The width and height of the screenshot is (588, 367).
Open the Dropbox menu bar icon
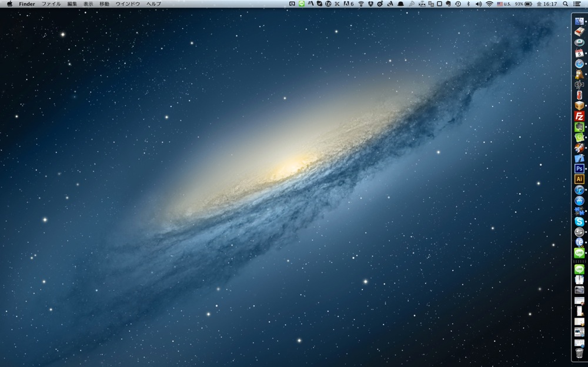[370, 4]
